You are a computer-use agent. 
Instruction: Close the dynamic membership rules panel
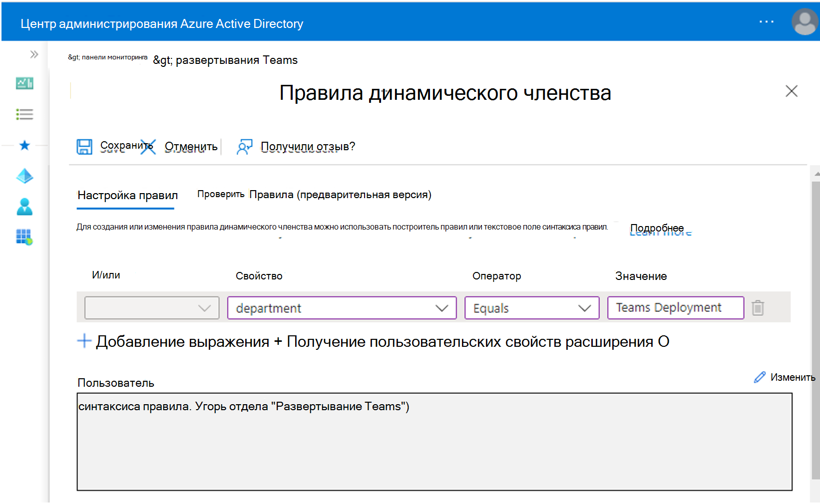point(792,91)
